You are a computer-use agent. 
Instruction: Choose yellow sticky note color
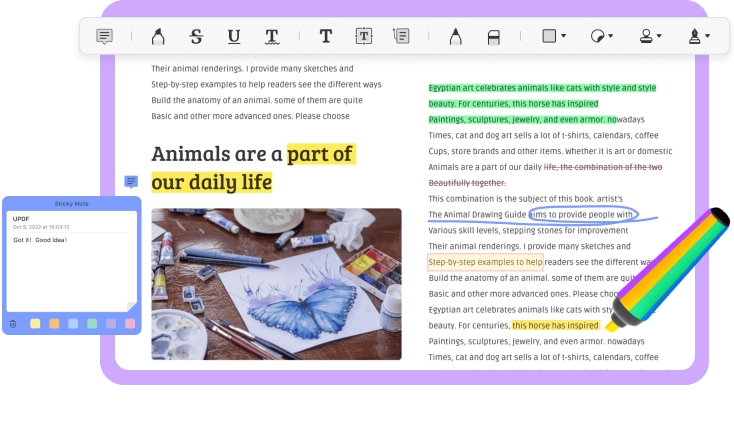coord(36,323)
